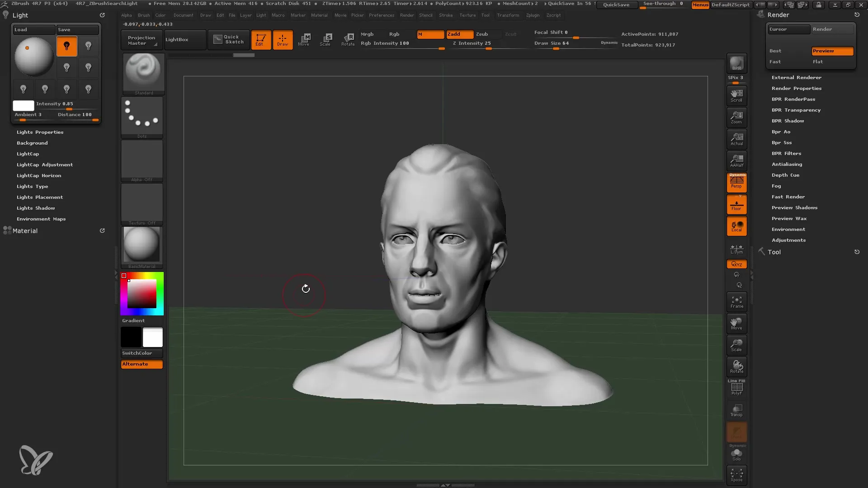Open the Texture menu in menu bar
This screenshot has width=868, height=488.
coord(467,15)
